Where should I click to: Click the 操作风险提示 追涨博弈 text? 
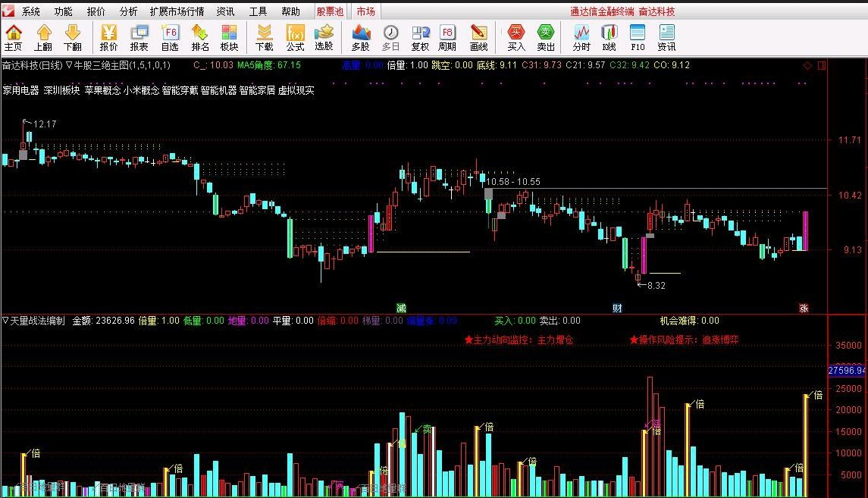[685, 340]
